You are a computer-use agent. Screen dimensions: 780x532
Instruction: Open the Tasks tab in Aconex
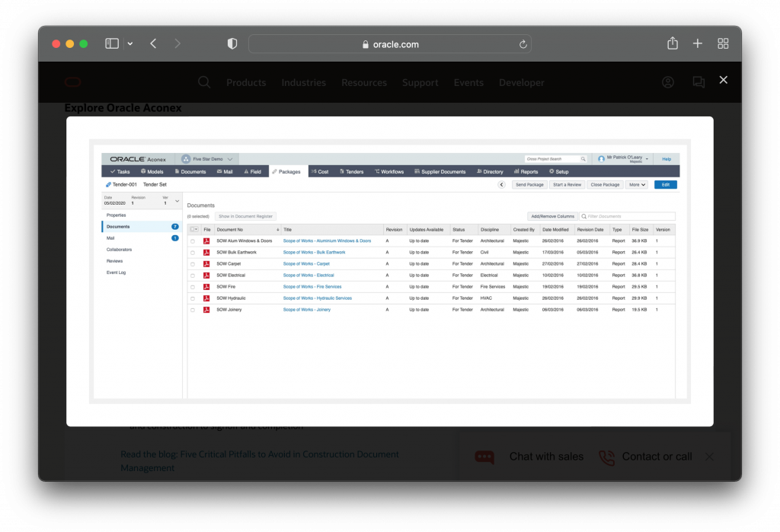[x=120, y=171]
